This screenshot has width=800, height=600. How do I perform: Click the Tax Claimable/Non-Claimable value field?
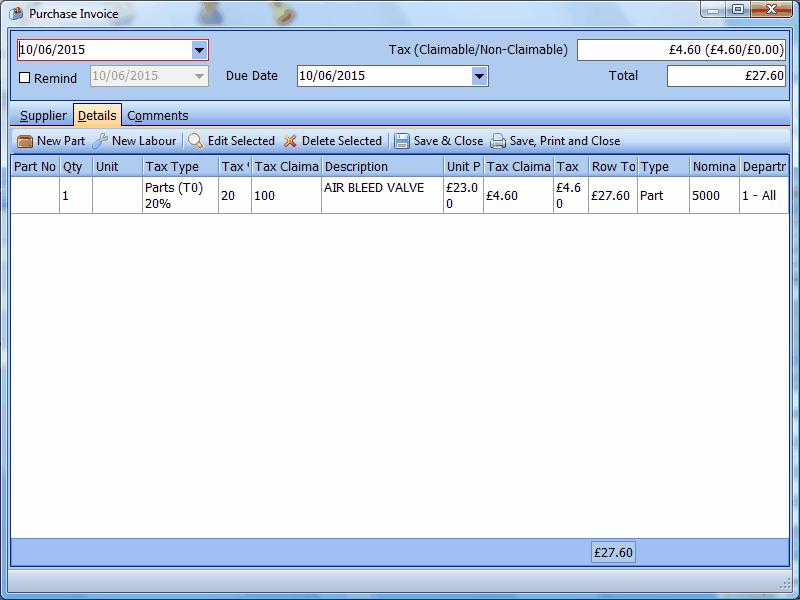click(x=681, y=50)
